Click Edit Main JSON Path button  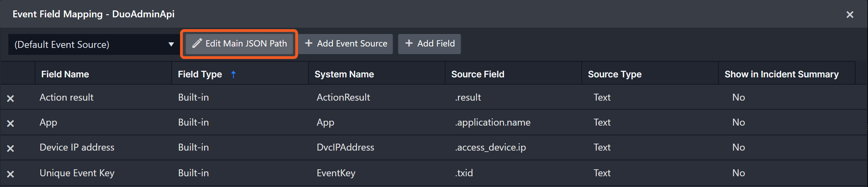pos(239,44)
